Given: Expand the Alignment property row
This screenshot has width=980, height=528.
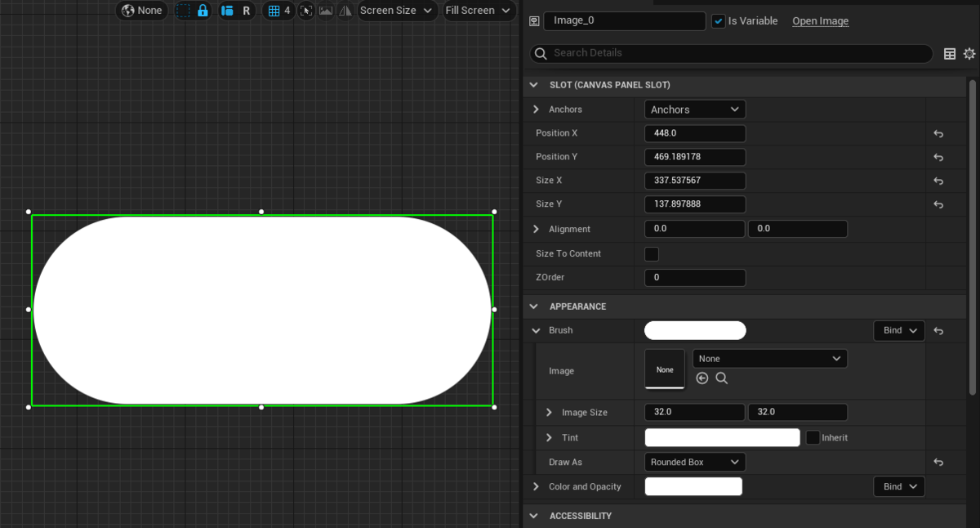Looking at the screenshot, I should point(537,229).
